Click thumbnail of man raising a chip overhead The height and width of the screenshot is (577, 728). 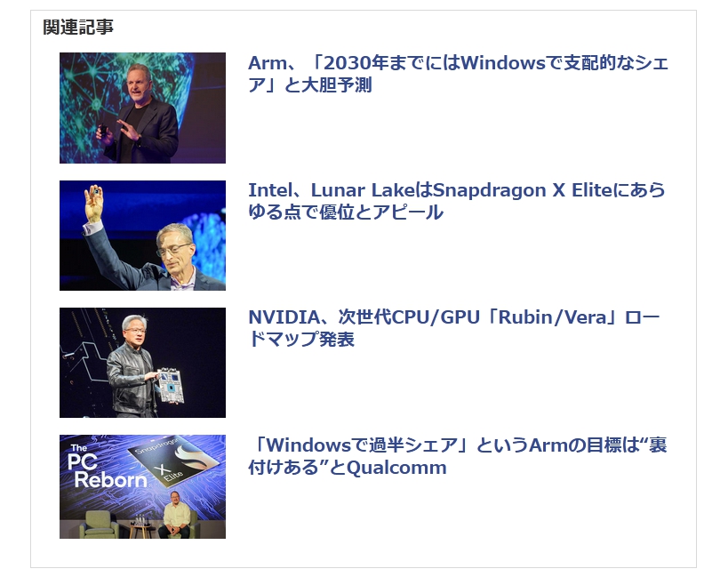(142, 236)
